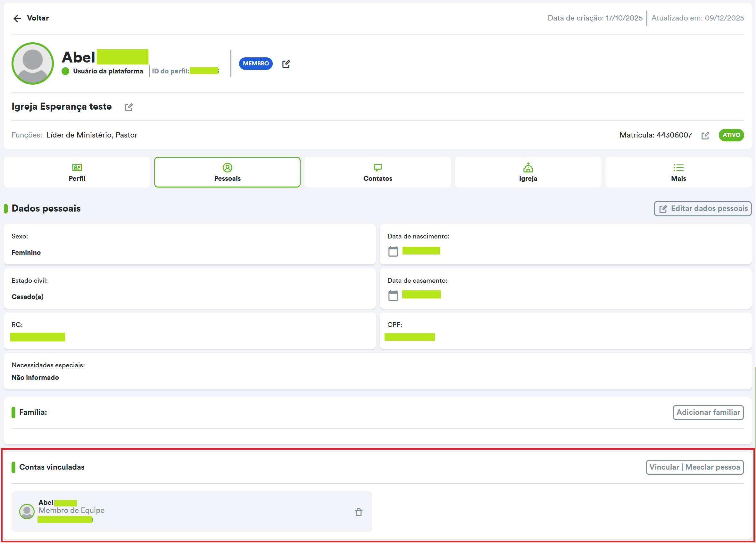The height and width of the screenshot is (543, 756).
Task: Click the Voltar link text
Action: 38,18
